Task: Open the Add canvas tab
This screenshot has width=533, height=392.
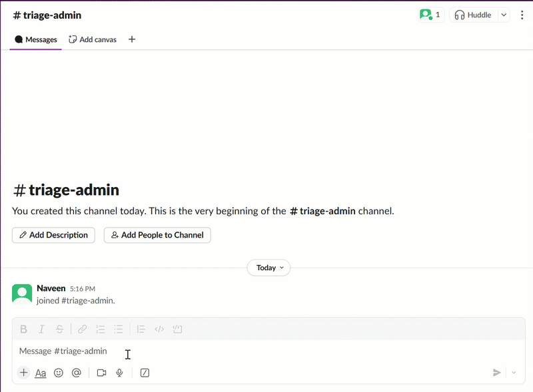Action: (93, 39)
